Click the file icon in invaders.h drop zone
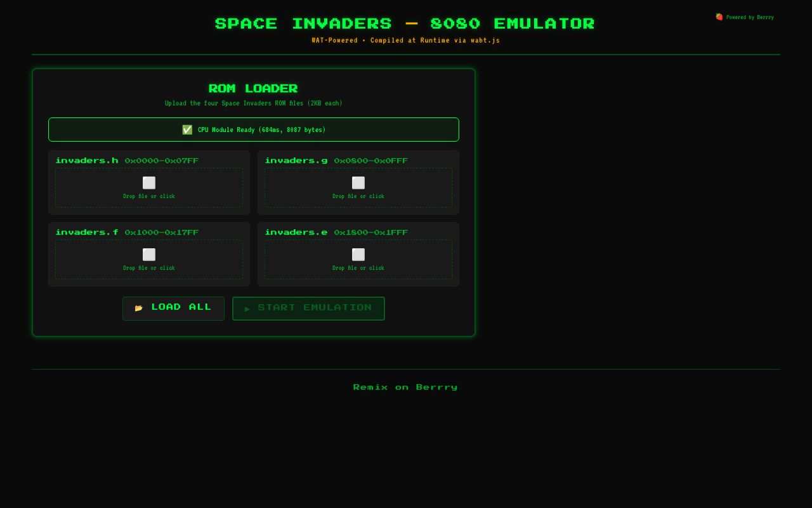 (x=149, y=182)
